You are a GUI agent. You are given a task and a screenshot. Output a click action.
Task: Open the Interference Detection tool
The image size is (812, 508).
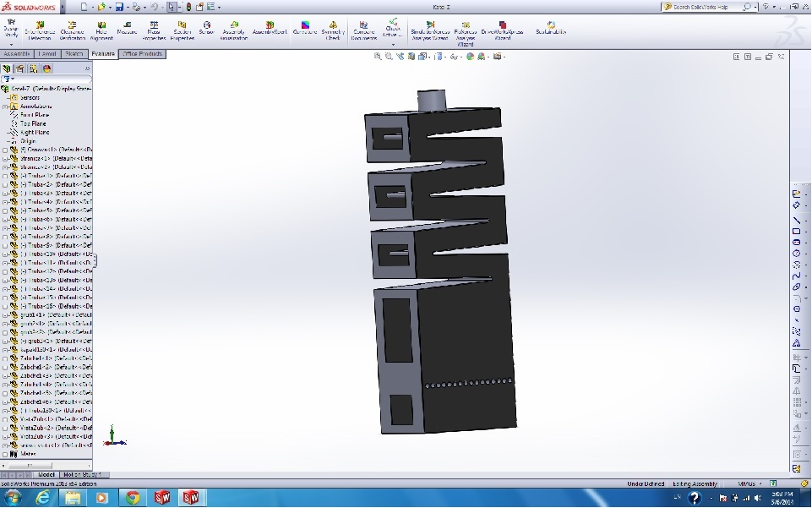pos(39,30)
